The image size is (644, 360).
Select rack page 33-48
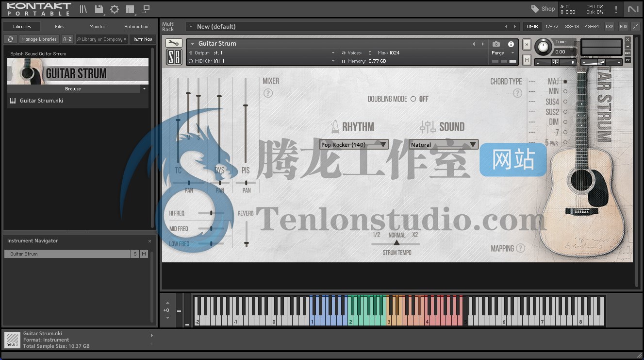coord(572,27)
